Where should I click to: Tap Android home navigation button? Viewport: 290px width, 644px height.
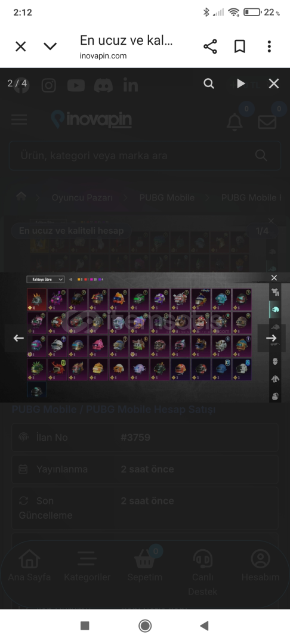point(144,626)
